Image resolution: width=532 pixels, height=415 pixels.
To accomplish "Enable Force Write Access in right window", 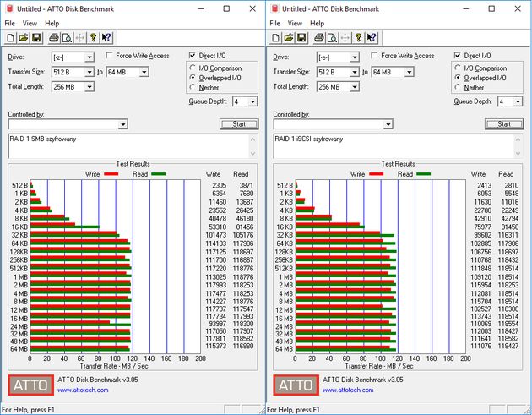I will pos(375,55).
